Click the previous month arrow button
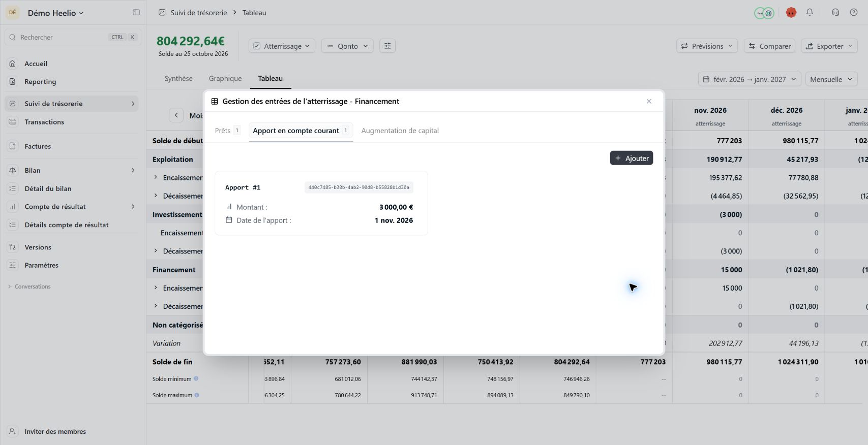 (x=176, y=115)
